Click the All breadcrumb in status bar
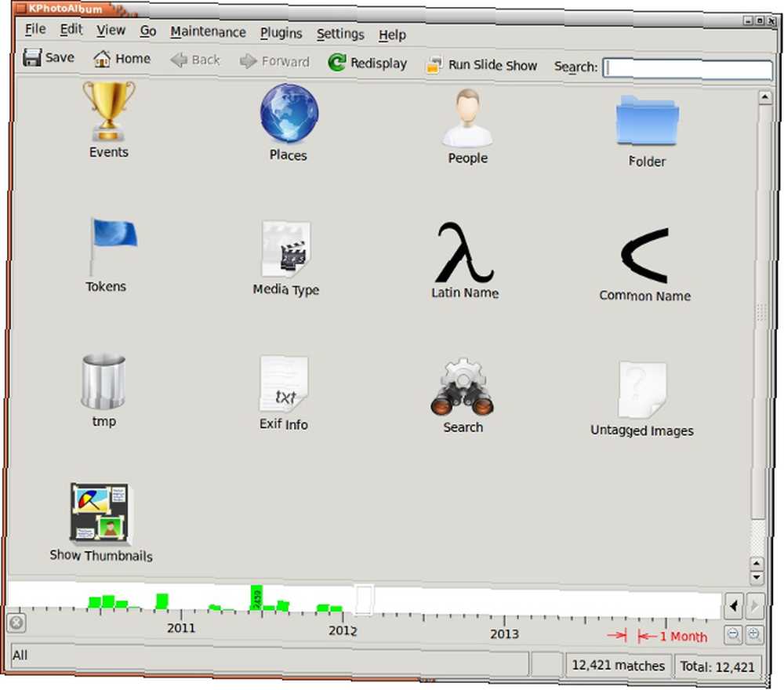The image size is (784, 690). [x=20, y=655]
